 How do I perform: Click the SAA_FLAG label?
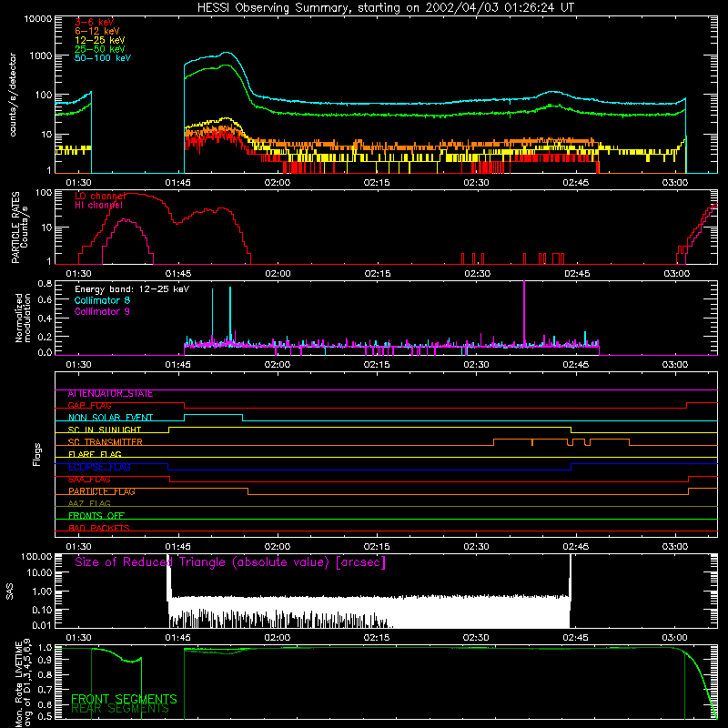coord(89,480)
